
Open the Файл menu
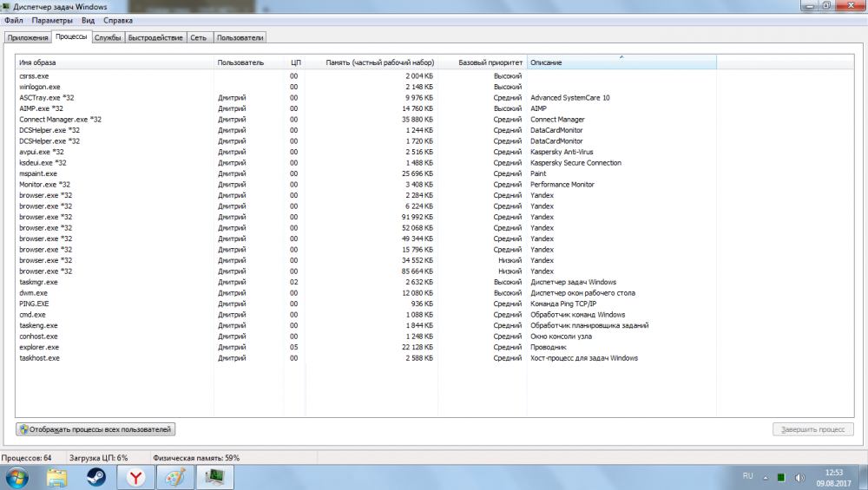pyautogui.click(x=13, y=19)
